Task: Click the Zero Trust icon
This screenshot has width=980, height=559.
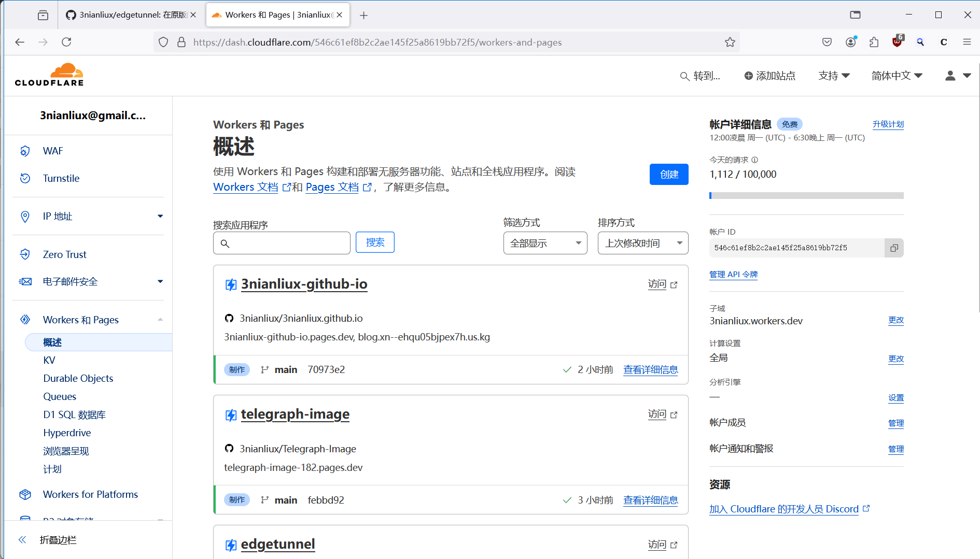Action: pos(25,254)
